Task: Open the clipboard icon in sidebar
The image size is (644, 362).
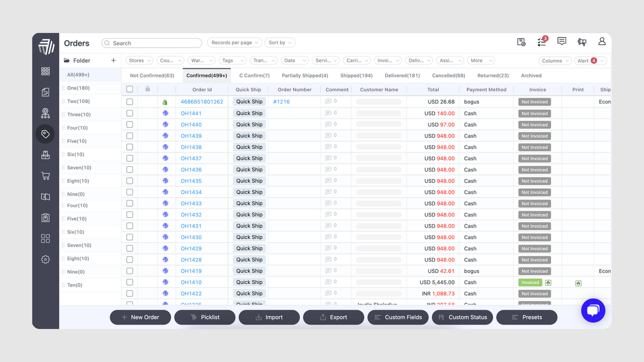Action: click(x=45, y=218)
